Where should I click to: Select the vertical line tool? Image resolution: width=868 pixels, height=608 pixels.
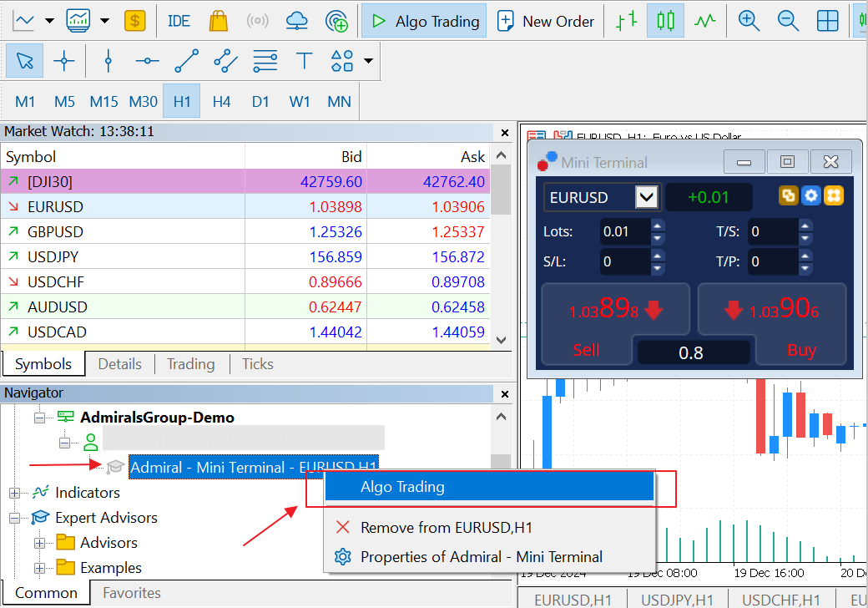(x=108, y=61)
